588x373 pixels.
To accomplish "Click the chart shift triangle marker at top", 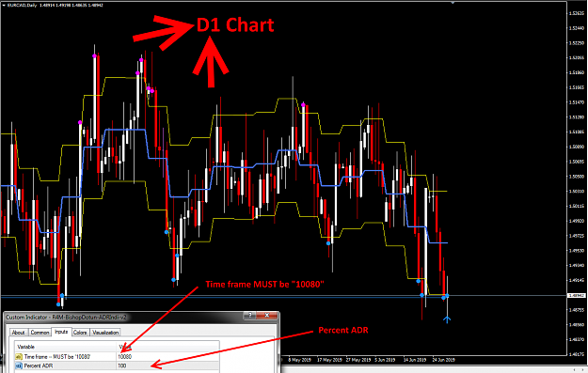I will pyautogui.click(x=453, y=3).
